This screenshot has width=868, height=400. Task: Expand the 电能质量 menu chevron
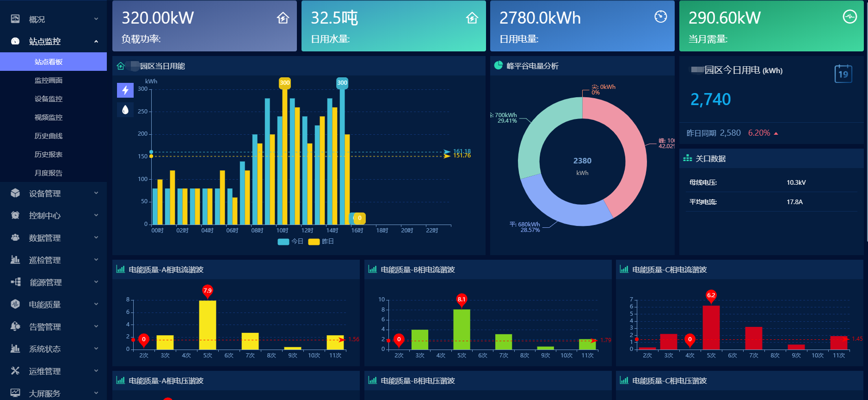96,304
